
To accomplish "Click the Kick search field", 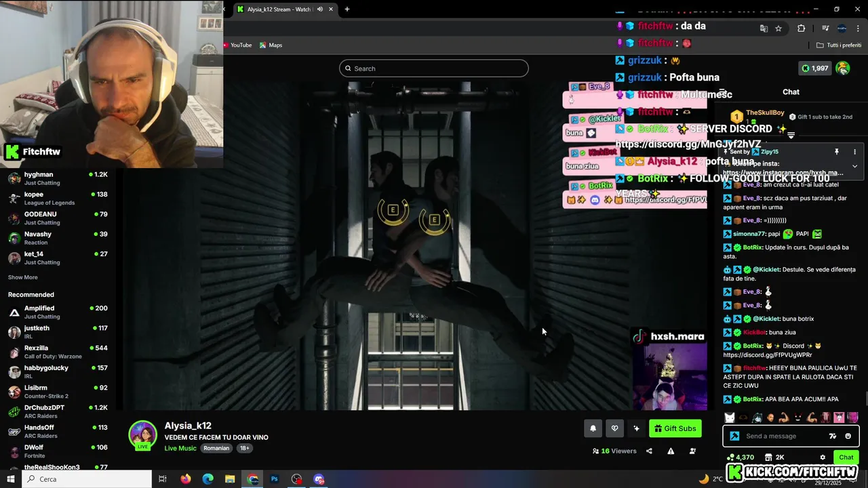I will point(434,68).
